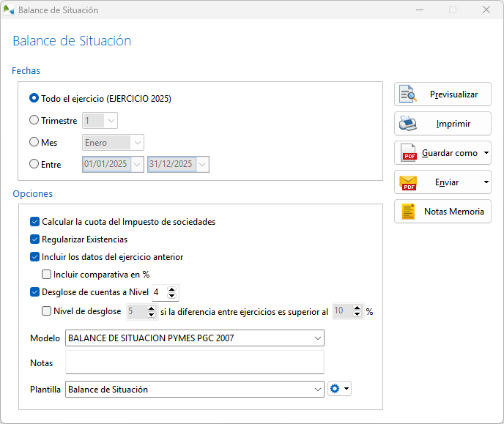Uncheck Calcular la cuota del Impuesto de sociedades
This screenshot has width=504, height=424.
point(35,222)
